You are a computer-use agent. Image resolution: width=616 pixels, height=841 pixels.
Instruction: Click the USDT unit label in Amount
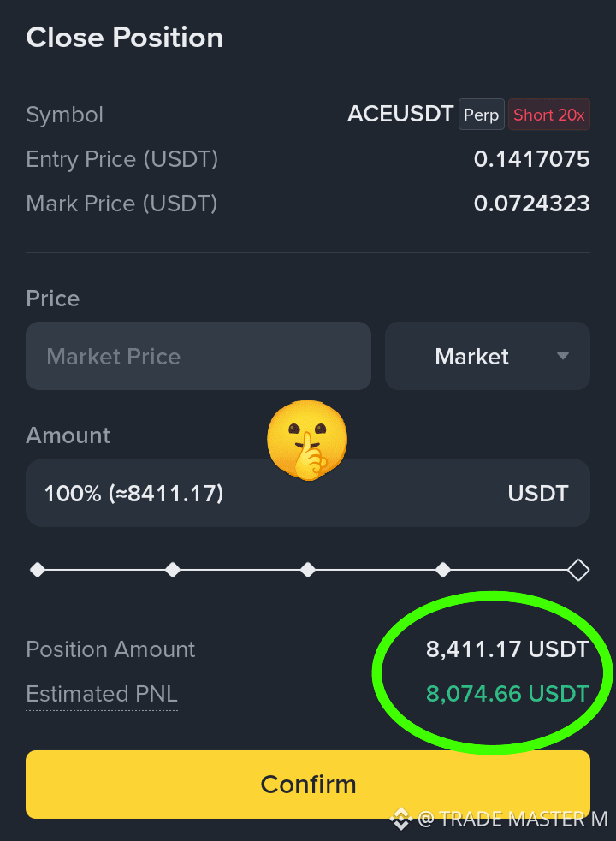click(x=537, y=494)
